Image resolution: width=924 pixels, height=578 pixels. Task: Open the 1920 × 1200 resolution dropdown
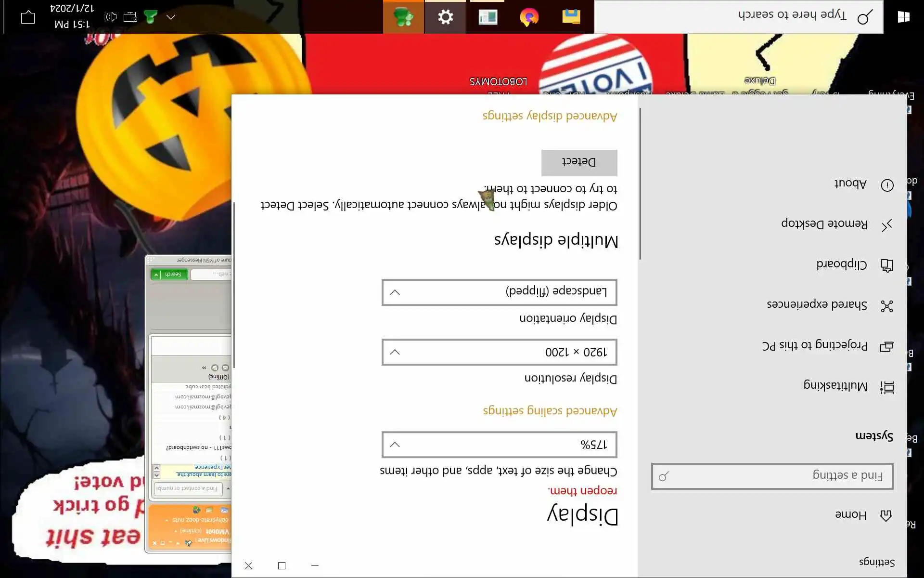point(499,352)
